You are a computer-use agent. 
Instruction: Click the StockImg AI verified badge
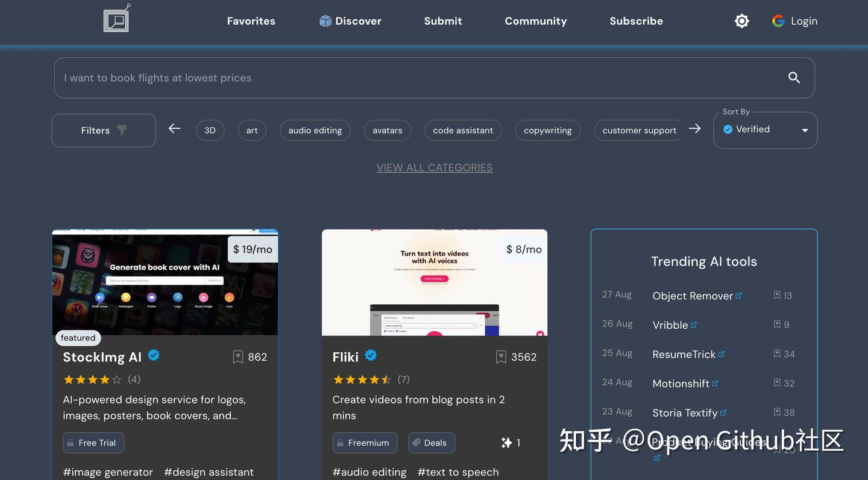tap(154, 355)
